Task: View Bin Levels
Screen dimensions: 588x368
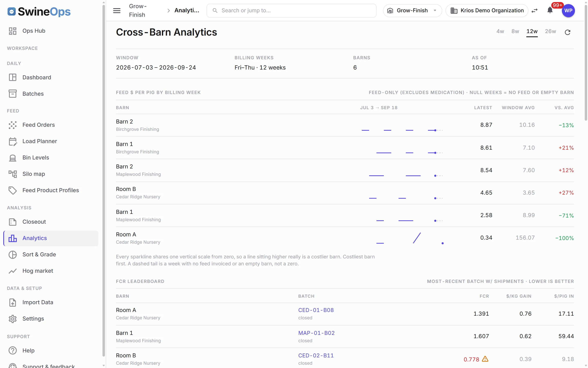Action: (x=51, y=157)
